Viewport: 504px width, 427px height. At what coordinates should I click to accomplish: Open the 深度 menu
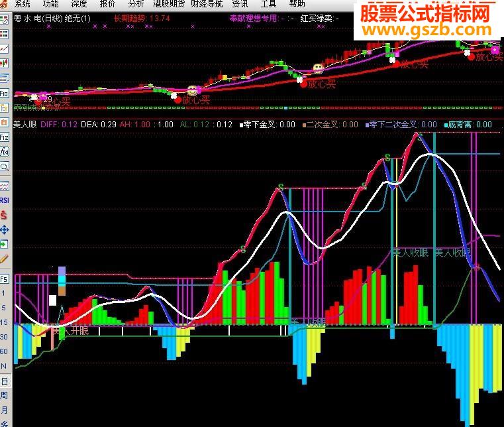click(x=79, y=4)
